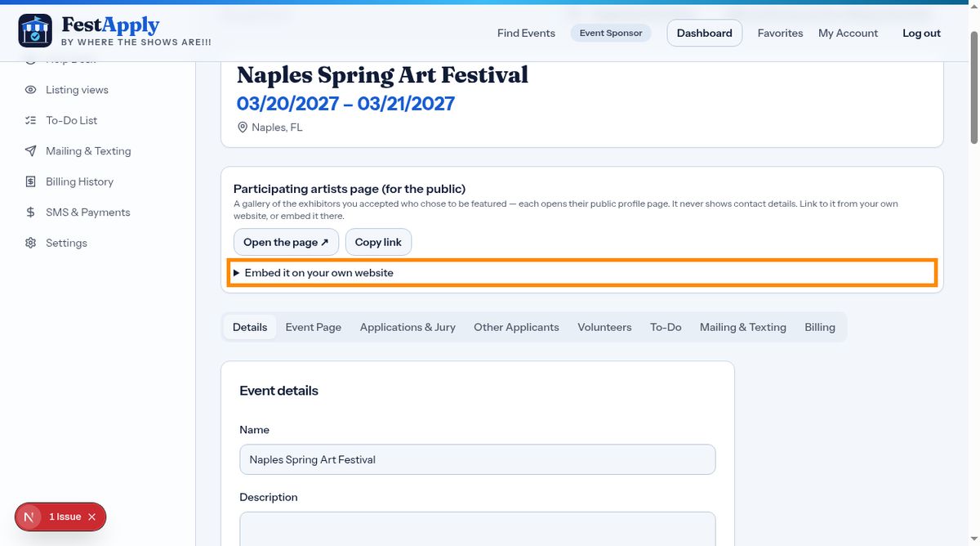Screen dimensions: 980x546
Task: Select the Other Applicants tab
Action: click(x=516, y=327)
